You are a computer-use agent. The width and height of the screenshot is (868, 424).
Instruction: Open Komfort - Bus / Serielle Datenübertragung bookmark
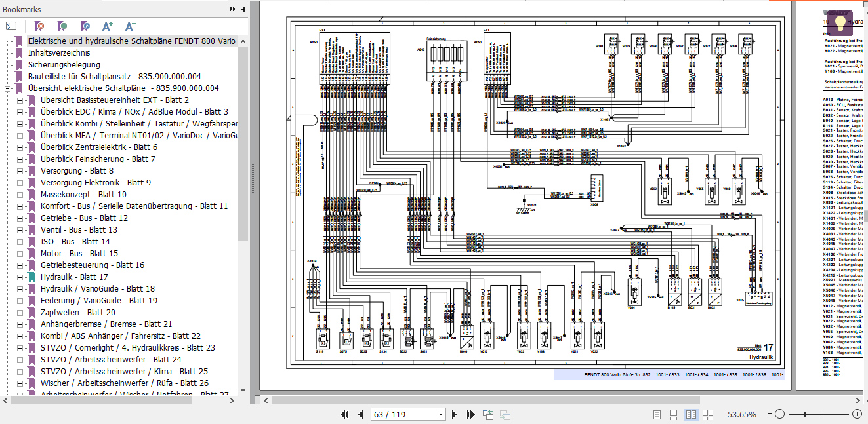coord(134,206)
